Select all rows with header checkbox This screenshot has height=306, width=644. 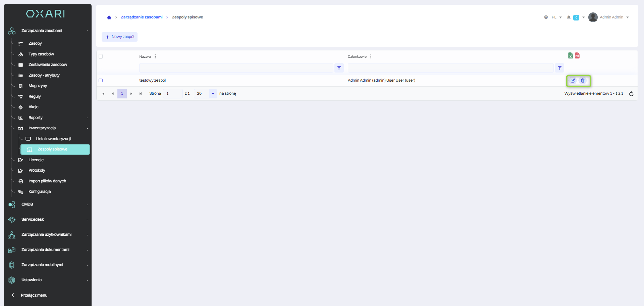click(101, 56)
